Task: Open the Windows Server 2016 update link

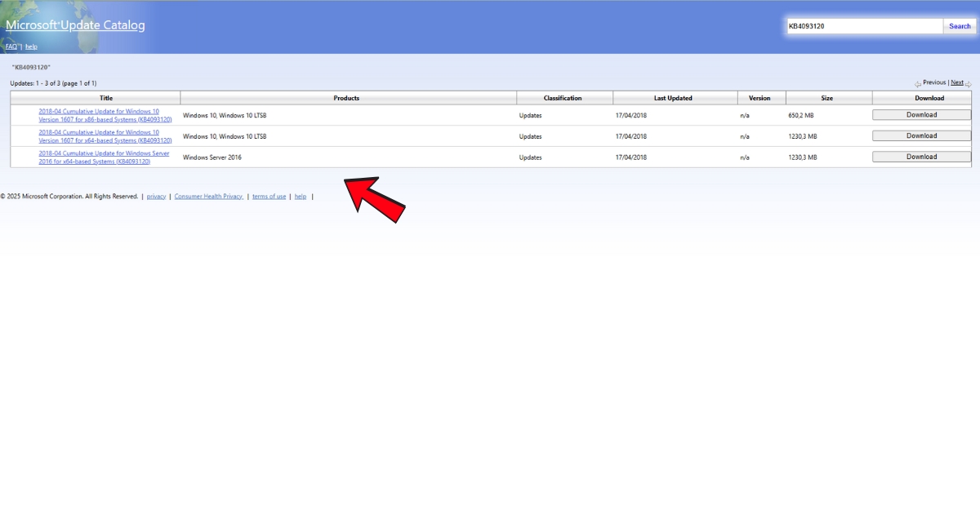Action: (104, 157)
